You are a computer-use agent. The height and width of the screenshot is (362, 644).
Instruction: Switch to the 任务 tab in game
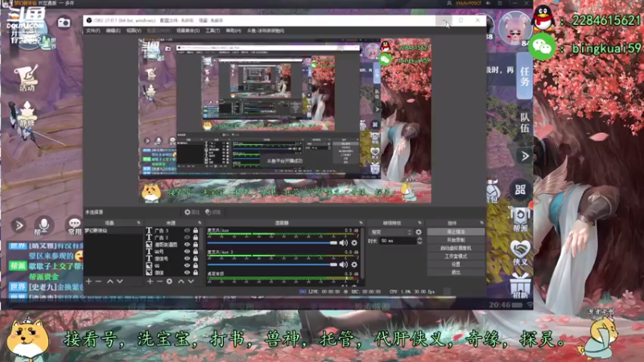click(x=525, y=76)
